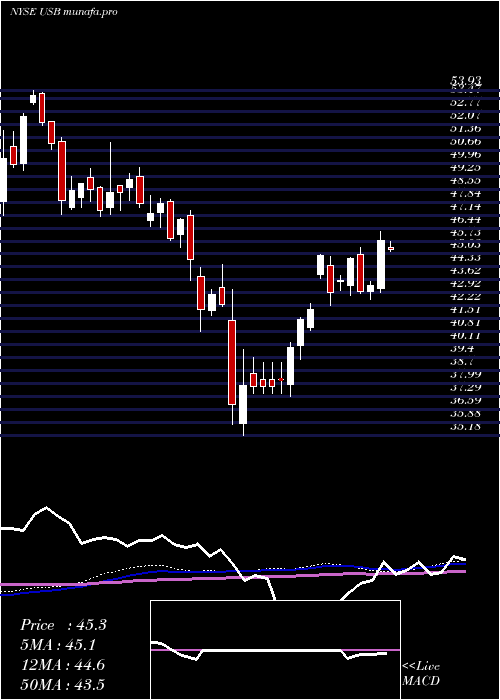Select the 53.93 price axis label
The height and width of the screenshot is (700, 500).
click(x=466, y=81)
